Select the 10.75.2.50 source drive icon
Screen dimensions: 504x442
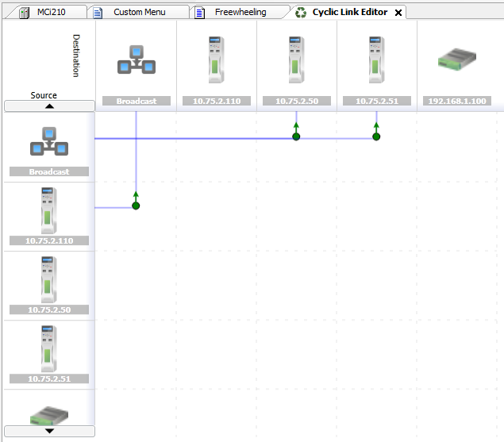(49, 279)
